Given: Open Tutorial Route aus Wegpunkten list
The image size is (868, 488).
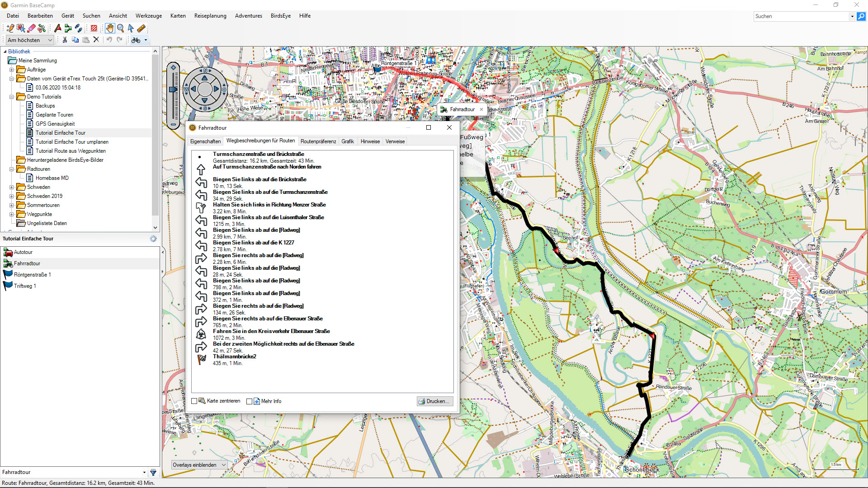Looking at the screenshot, I should point(71,151).
